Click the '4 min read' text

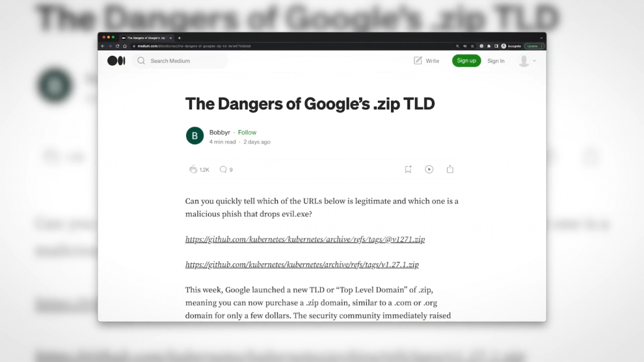[222, 141]
